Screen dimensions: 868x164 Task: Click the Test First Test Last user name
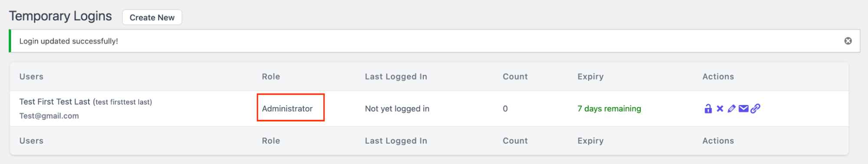(55, 102)
